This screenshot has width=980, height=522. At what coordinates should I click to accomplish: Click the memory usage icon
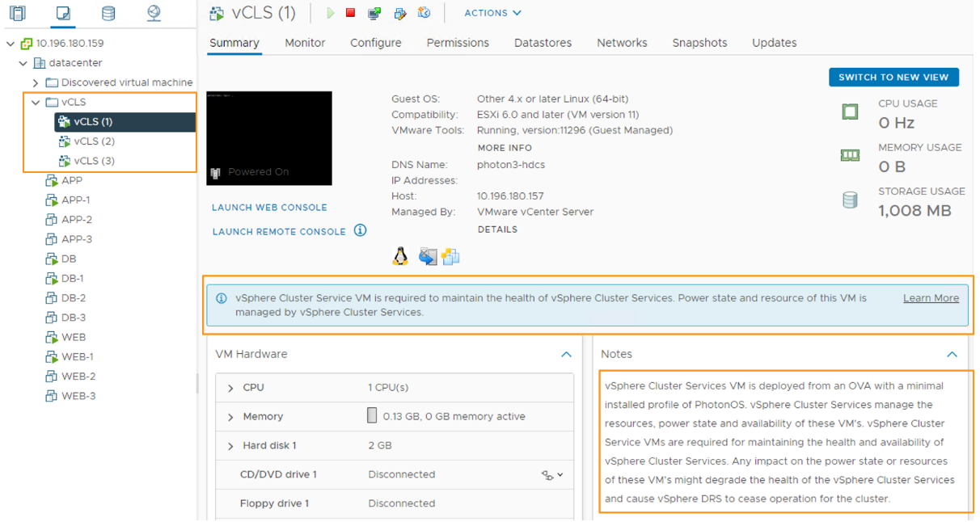click(x=850, y=155)
